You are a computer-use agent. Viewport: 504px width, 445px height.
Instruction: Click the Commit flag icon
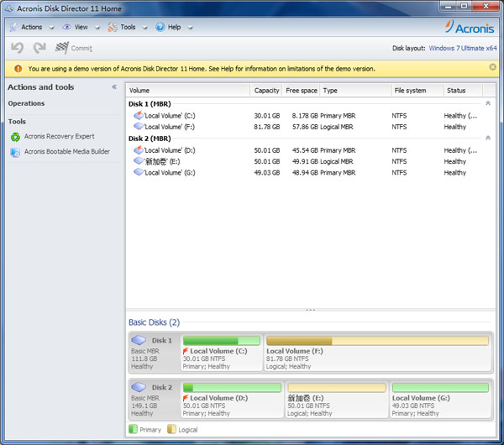coord(62,49)
